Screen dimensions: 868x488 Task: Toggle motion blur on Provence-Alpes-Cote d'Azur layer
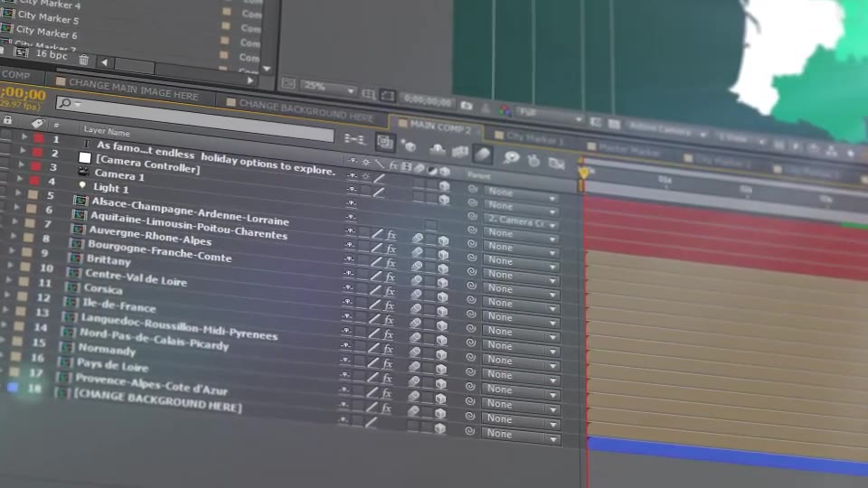point(413,410)
